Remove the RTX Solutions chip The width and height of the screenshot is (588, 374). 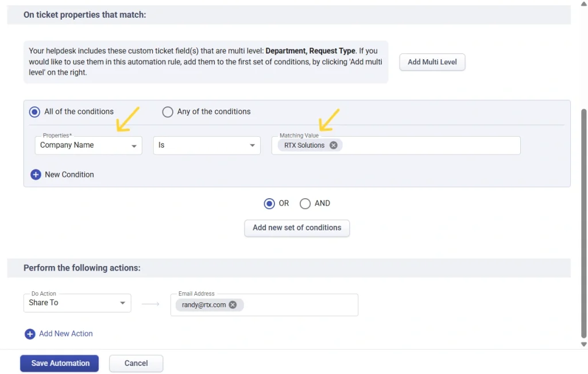(x=334, y=145)
